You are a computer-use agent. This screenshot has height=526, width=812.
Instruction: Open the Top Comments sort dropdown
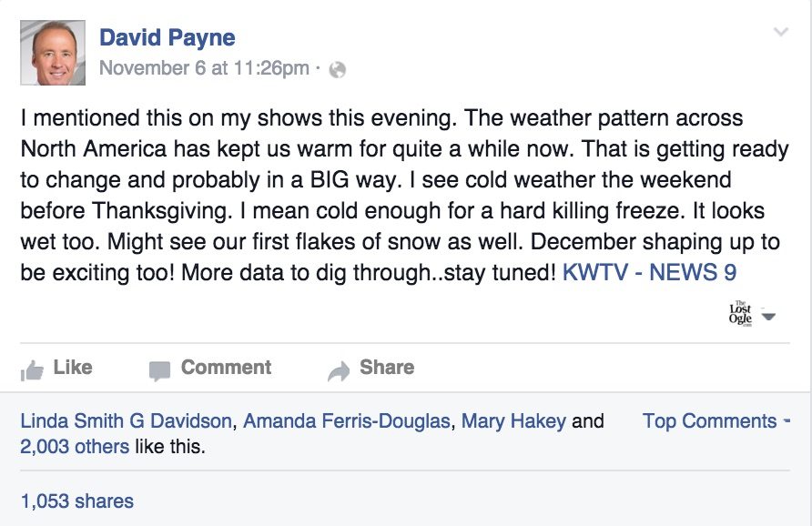(x=716, y=421)
